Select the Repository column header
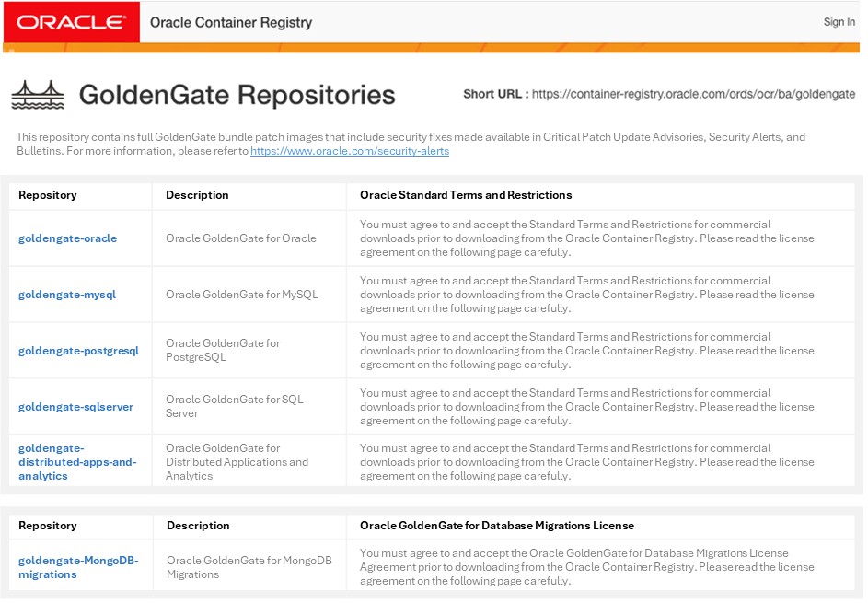This screenshot has width=868, height=603. pyautogui.click(x=47, y=195)
